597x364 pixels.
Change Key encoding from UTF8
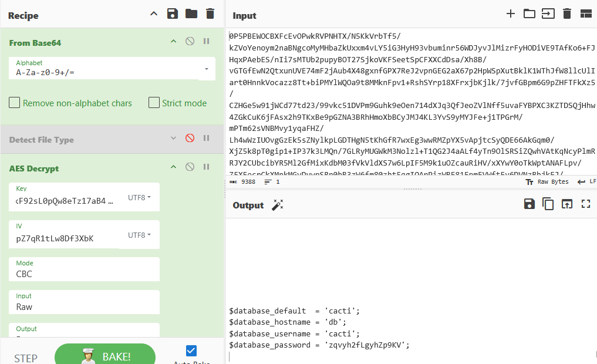coord(140,198)
